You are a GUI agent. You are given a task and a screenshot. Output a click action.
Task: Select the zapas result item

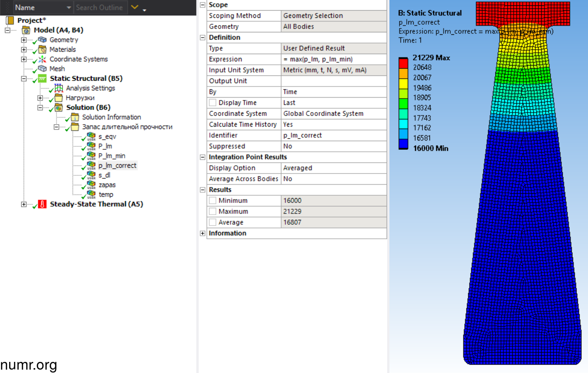pos(107,185)
